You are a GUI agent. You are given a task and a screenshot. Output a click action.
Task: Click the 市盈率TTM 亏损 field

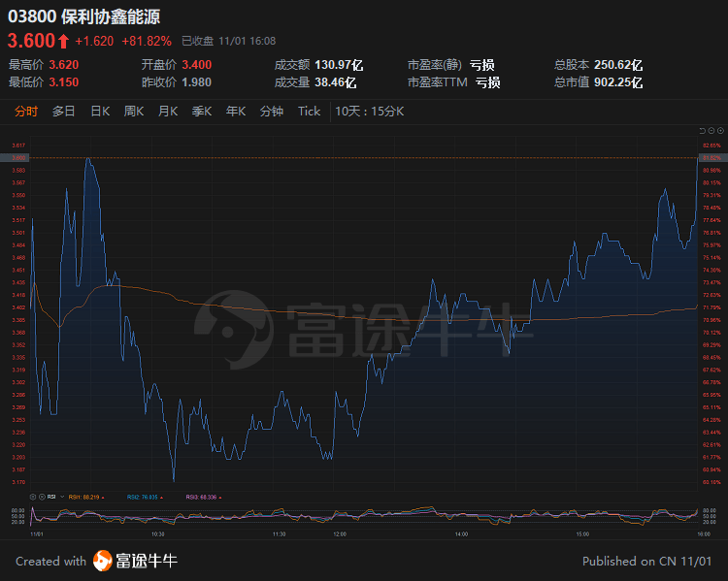[x=453, y=82]
